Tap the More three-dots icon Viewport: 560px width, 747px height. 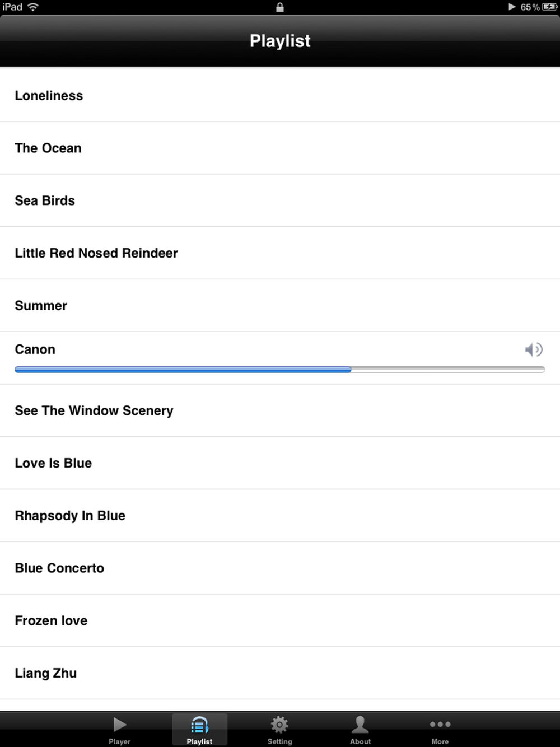[x=440, y=725]
